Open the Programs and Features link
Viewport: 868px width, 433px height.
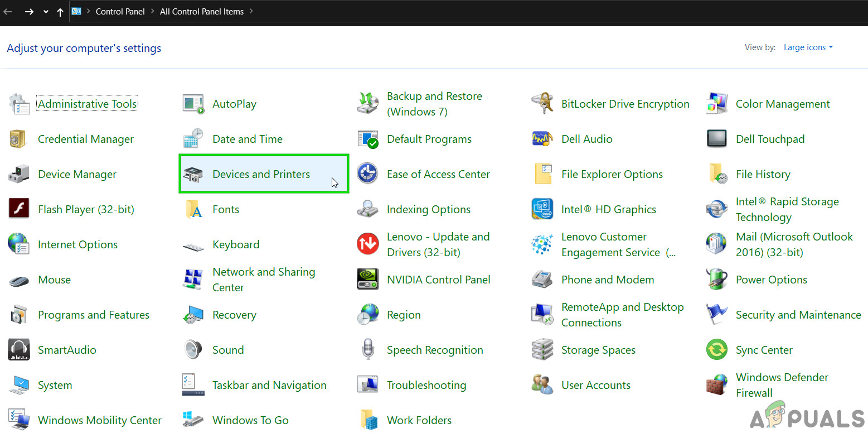[x=93, y=315]
